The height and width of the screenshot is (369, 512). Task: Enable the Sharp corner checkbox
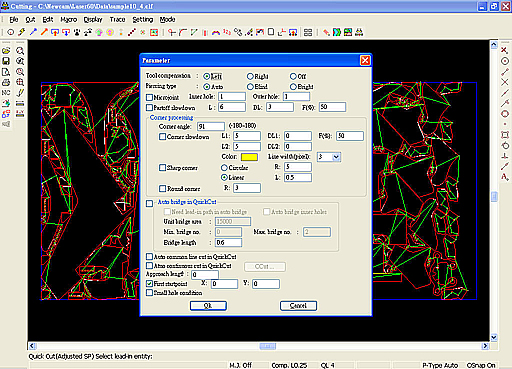pos(162,168)
